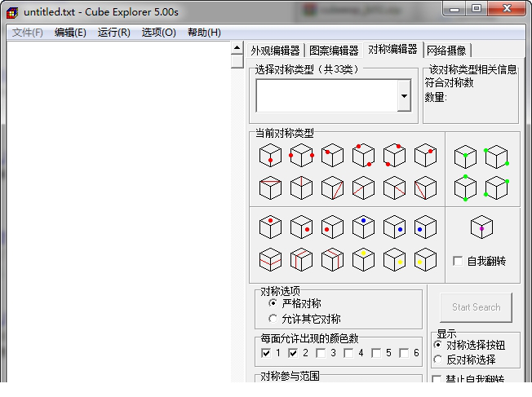Select cube with blue dot on right face

point(394,227)
